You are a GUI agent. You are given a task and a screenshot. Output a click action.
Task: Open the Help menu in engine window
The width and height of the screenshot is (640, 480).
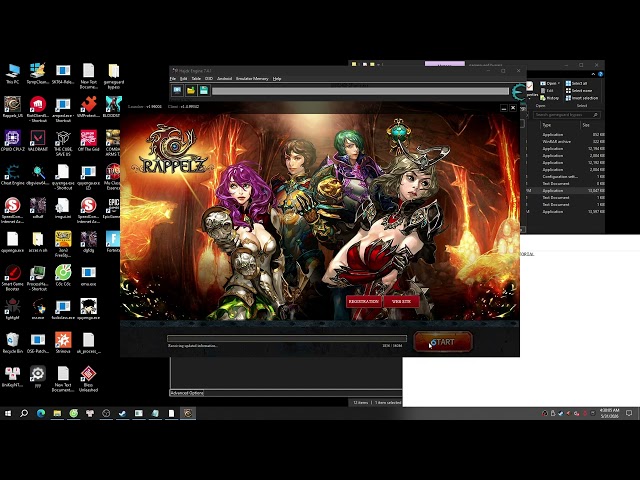[x=277, y=78]
